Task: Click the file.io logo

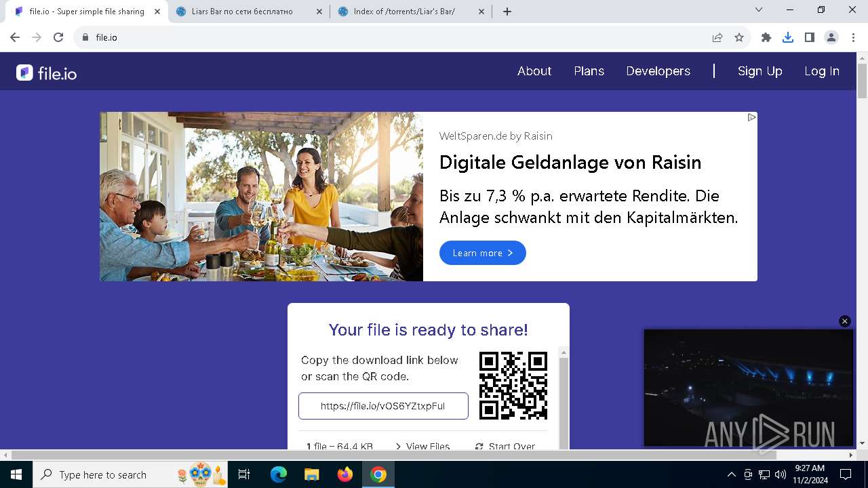Action: point(47,73)
